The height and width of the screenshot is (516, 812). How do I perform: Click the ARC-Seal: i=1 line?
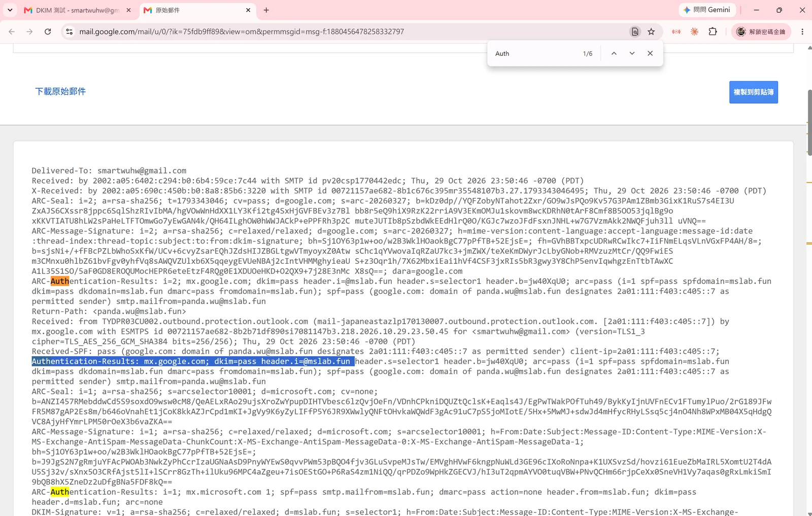pos(205,391)
